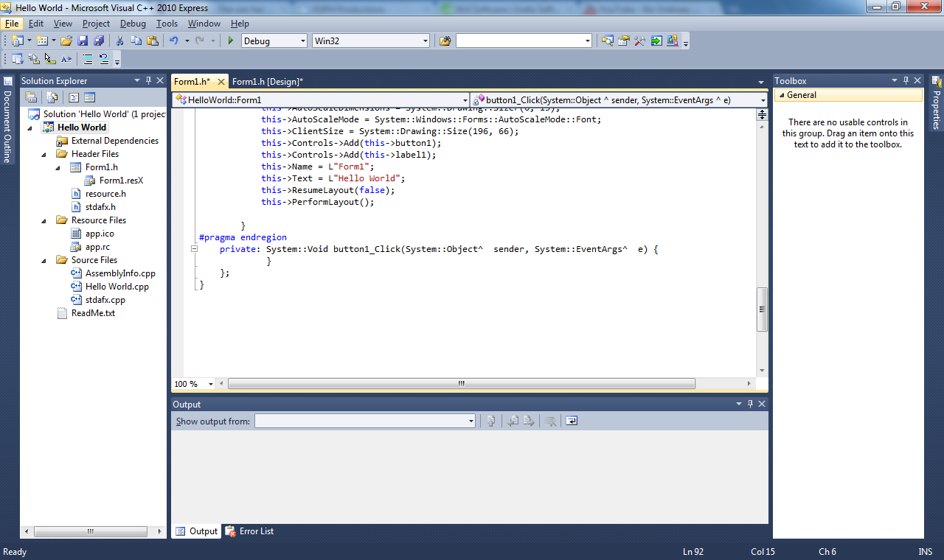
Task: Toggle Word Wrap in the Output pane
Action: tap(572, 421)
